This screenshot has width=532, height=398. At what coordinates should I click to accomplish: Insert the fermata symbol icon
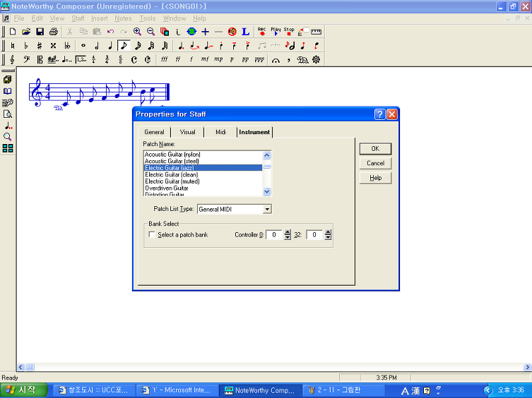(x=276, y=60)
